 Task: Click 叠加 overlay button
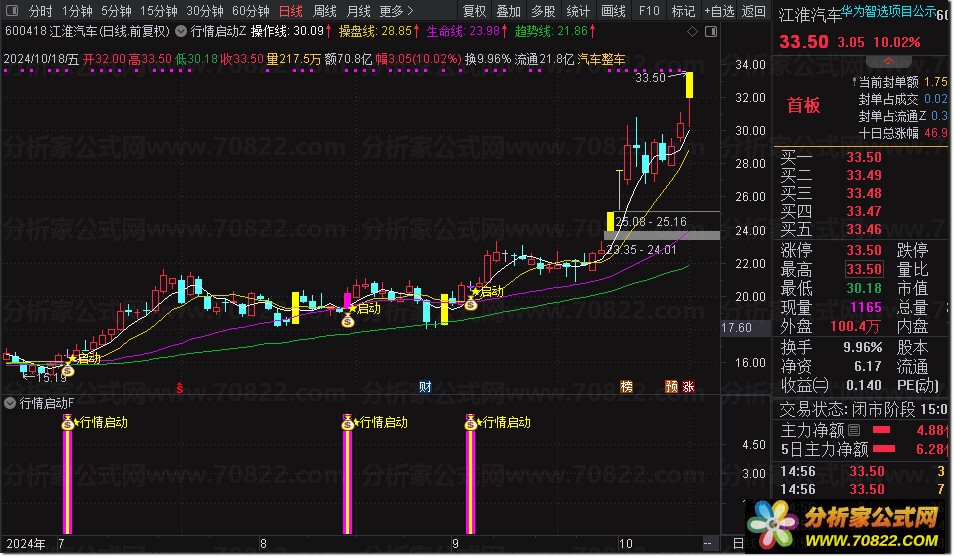[x=509, y=11]
